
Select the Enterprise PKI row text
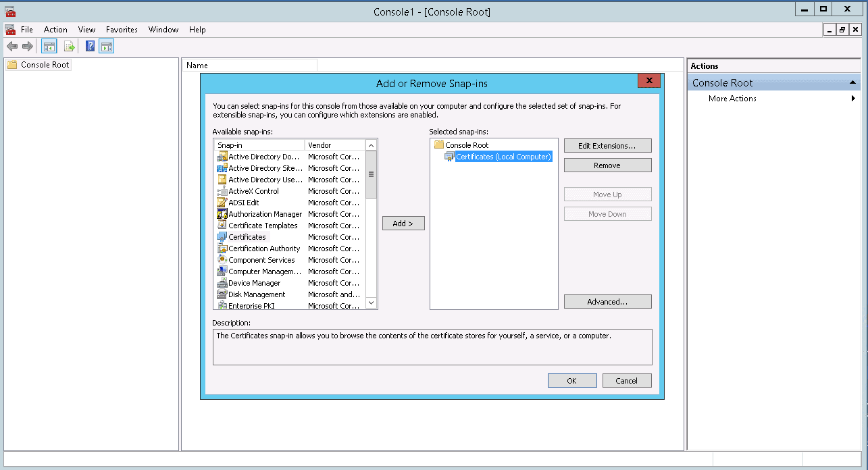(251, 306)
